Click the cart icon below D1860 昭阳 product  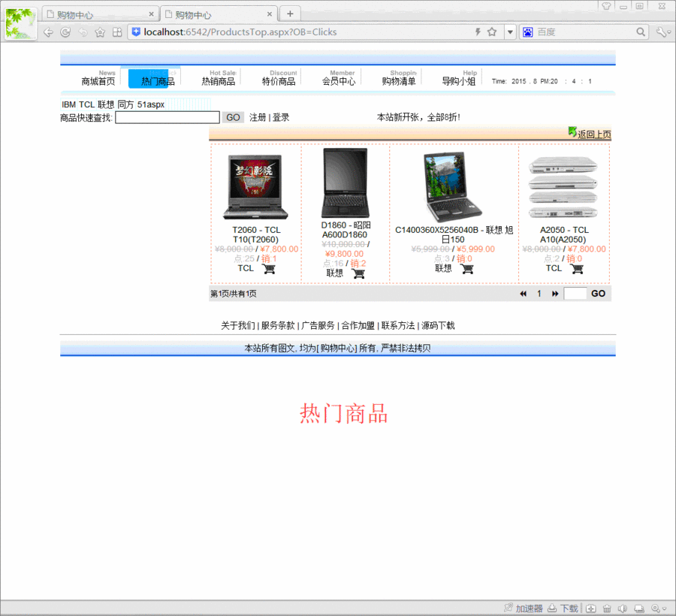[358, 273]
